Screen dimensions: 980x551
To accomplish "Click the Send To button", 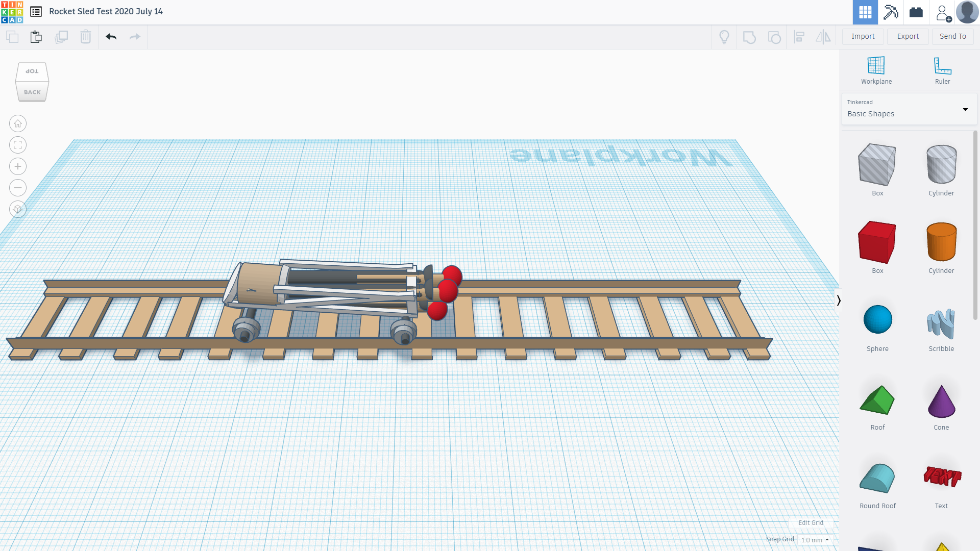I will tap(953, 36).
